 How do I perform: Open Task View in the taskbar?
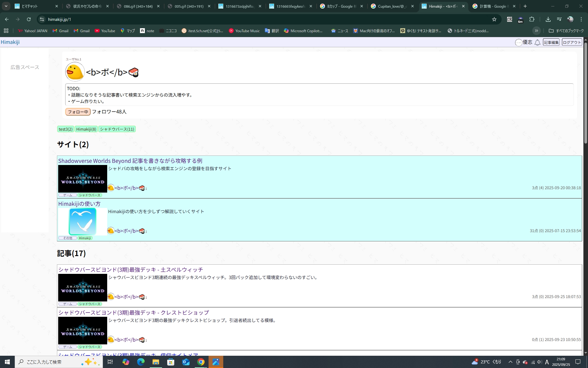110,362
